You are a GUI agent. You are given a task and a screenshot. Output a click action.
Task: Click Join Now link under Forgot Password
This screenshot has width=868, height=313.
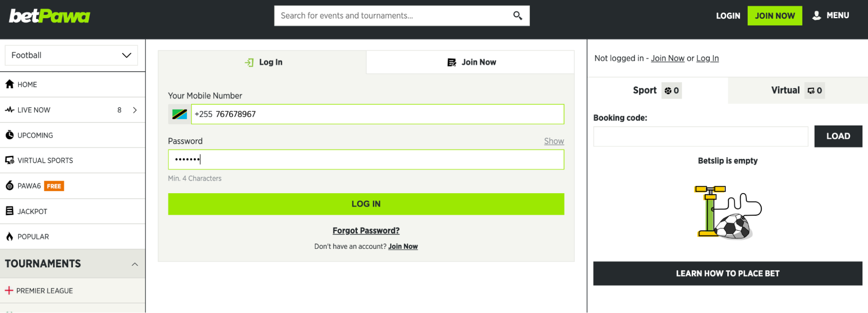pyautogui.click(x=403, y=247)
